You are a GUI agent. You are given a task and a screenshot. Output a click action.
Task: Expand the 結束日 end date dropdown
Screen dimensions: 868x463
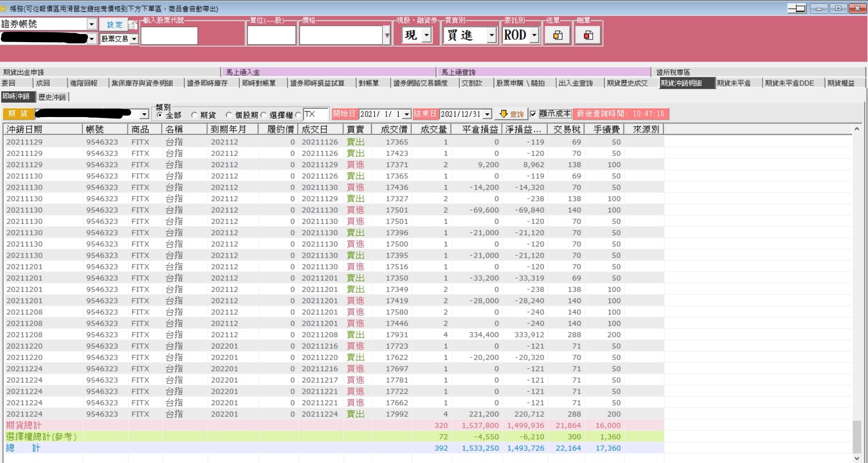(x=488, y=114)
